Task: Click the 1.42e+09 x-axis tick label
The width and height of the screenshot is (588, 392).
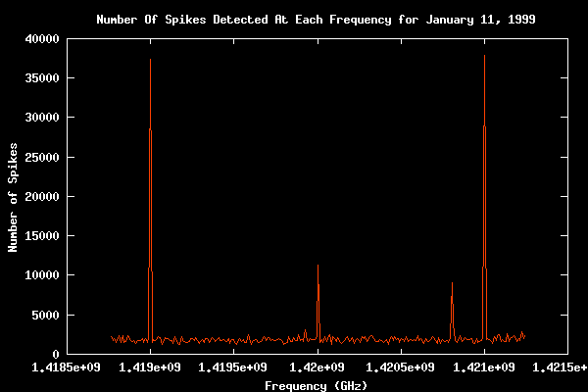Action: coord(317,367)
